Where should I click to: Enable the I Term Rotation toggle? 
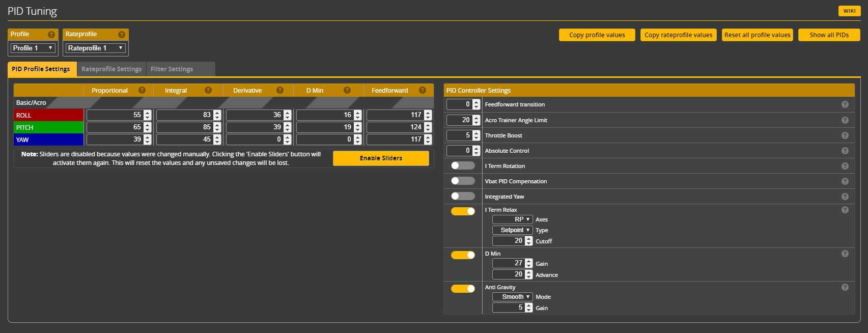coord(462,165)
